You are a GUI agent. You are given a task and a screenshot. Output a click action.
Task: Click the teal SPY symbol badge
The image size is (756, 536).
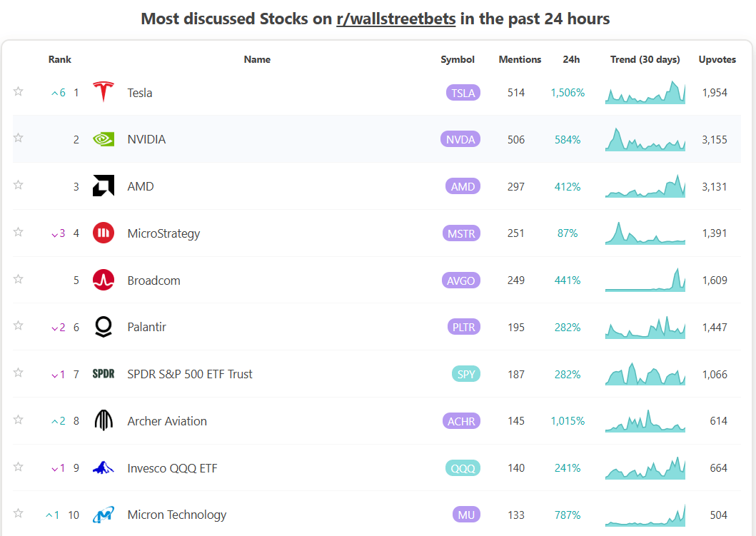point(465,374)
